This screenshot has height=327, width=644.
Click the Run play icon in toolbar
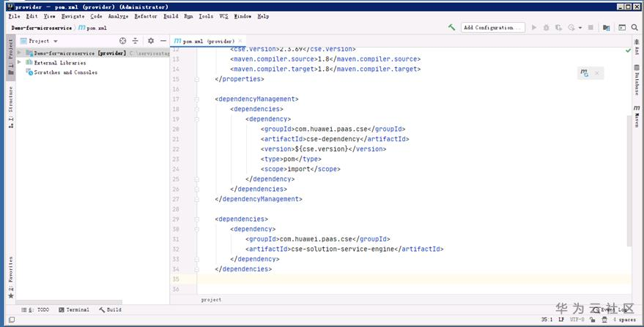click(x=534, y=28)
